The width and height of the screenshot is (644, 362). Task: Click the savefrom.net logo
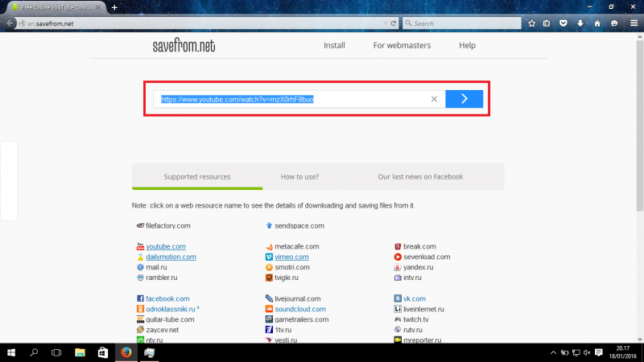point(184,45)
